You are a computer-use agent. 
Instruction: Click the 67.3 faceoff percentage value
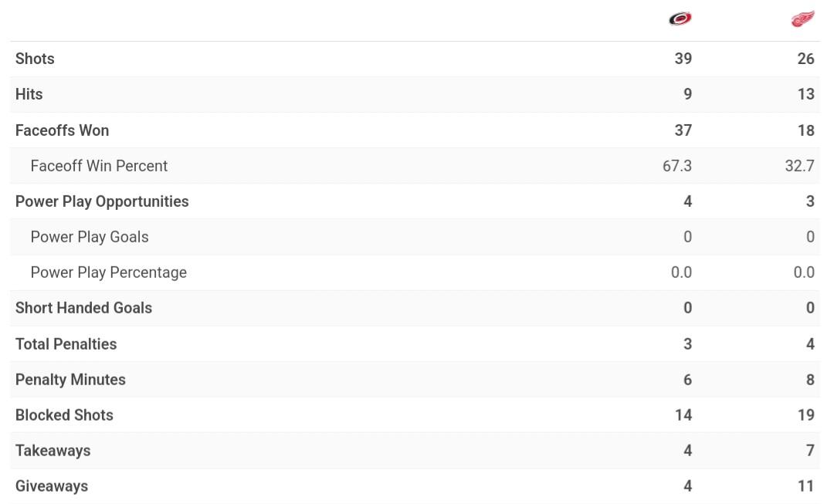click(x=677, y=166)
